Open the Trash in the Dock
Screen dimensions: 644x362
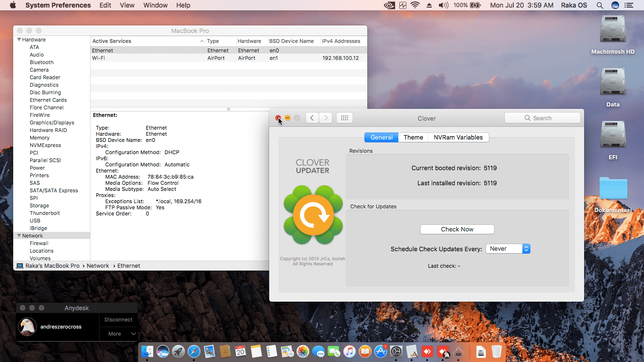pos(496,351)
